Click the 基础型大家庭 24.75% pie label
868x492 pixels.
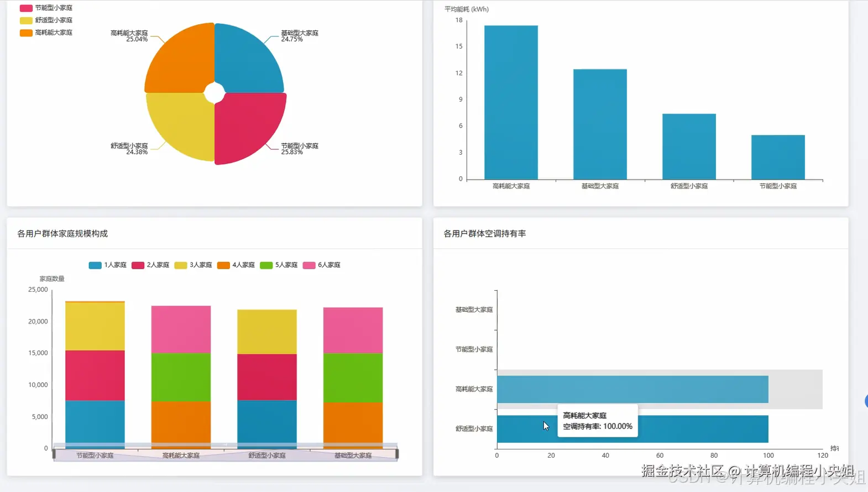click(x=300, y=36)
